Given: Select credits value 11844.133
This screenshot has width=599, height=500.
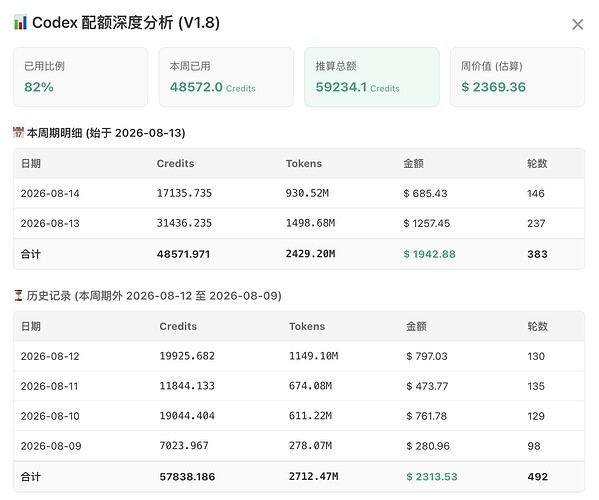Looking at the screenshot, I should point(187,386).
